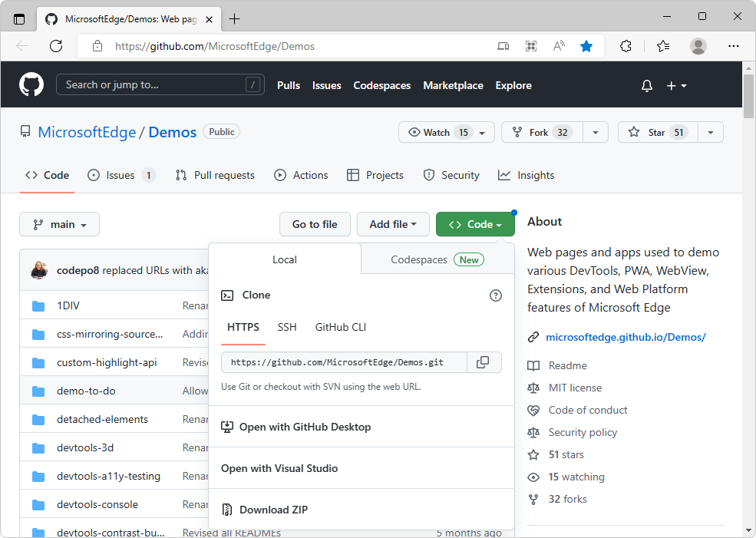The image size is (756, 538).
Task: Open the Pulls menu item
Action: coord(288,85)
